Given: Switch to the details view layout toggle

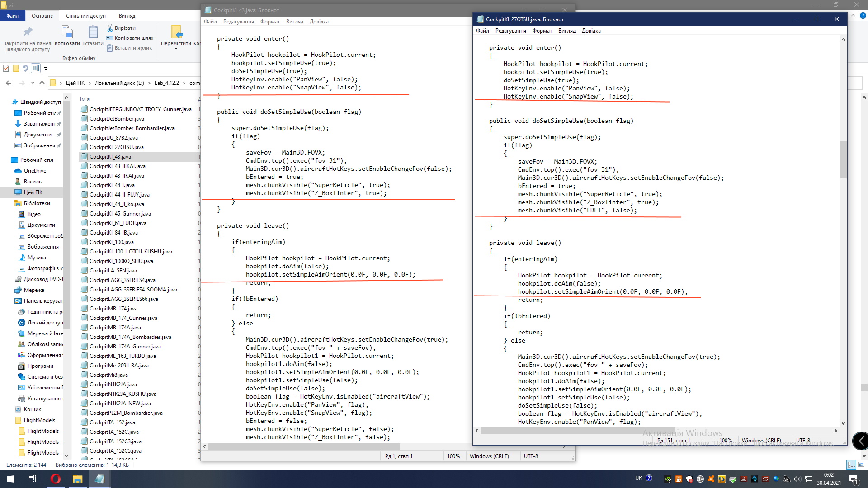Looking at the screenshot, I should pos(851,465).
